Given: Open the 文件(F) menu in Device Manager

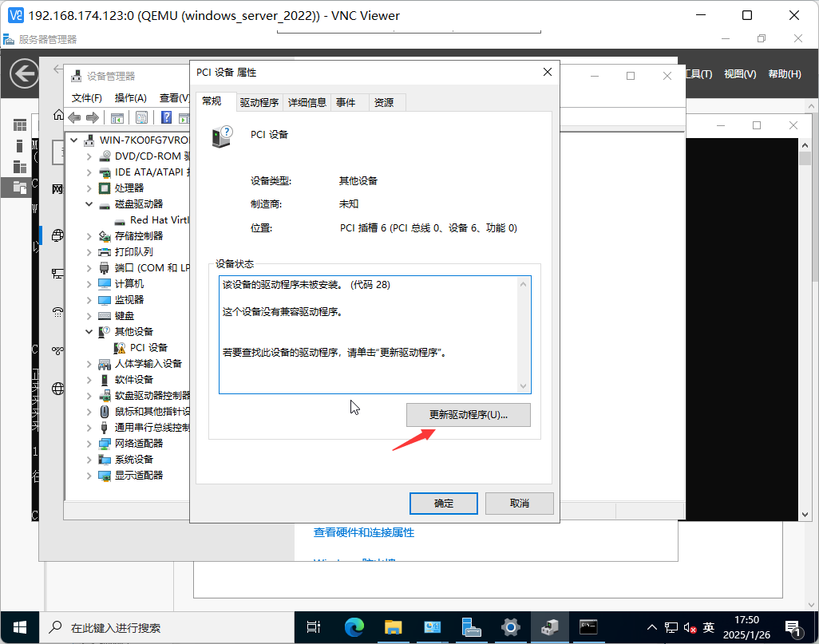Looking at the screenshot, I should click(86, 98).
